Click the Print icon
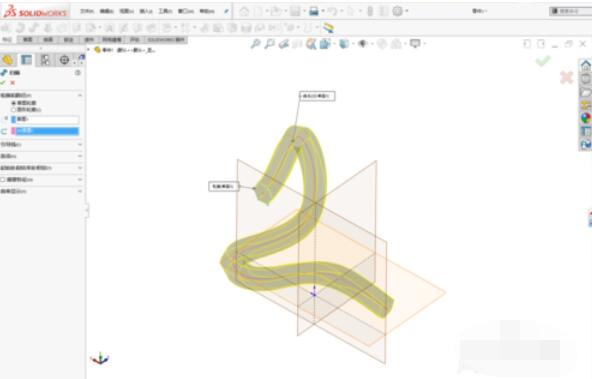The image size is (592, 379). (314, 11)
